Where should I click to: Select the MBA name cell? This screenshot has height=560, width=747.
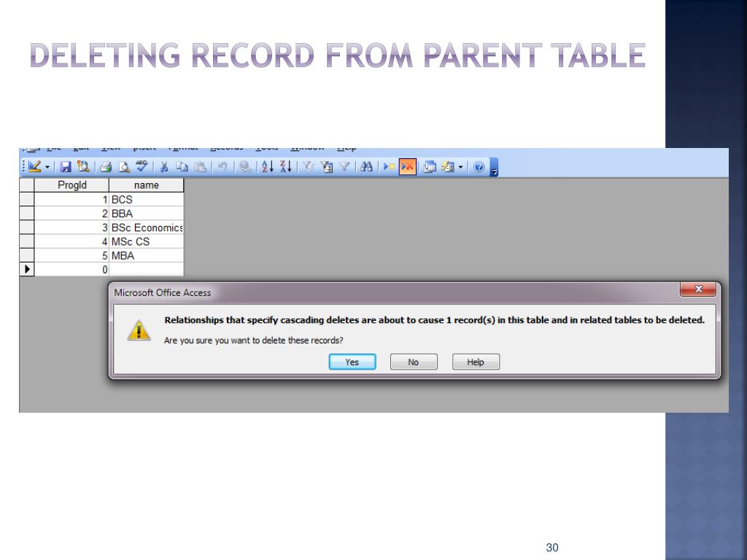click(x=146, y=256)
